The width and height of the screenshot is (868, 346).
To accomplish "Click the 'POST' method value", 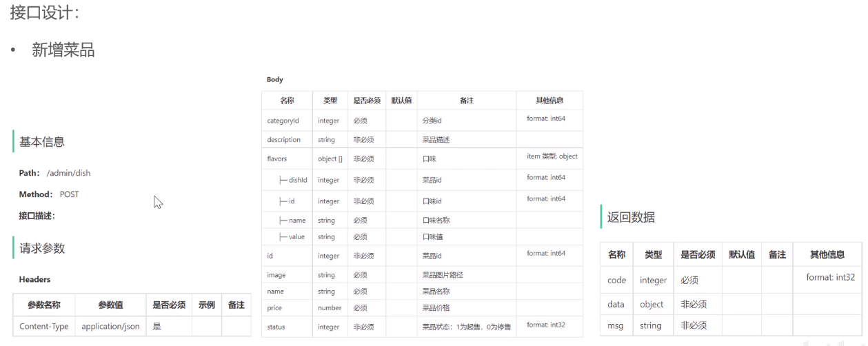I will tap(69, 194).
